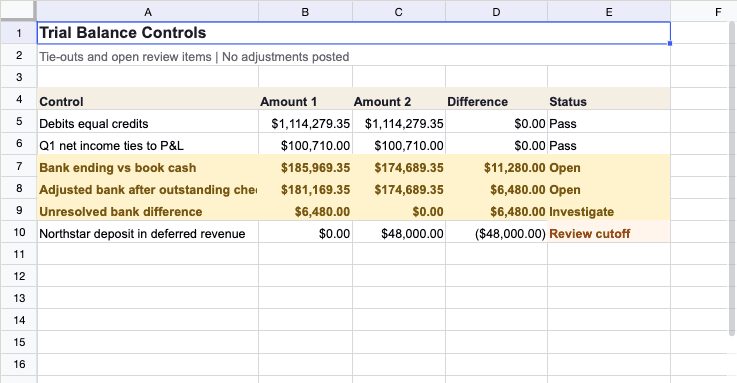Select 'Adjusted bank after outstanding' cell
737x383 pixels.
tap(148, 188)
